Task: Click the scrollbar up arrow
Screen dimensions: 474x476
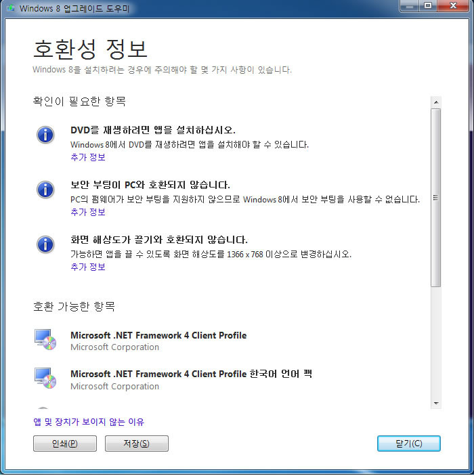Action: click(x=436, y=102)
